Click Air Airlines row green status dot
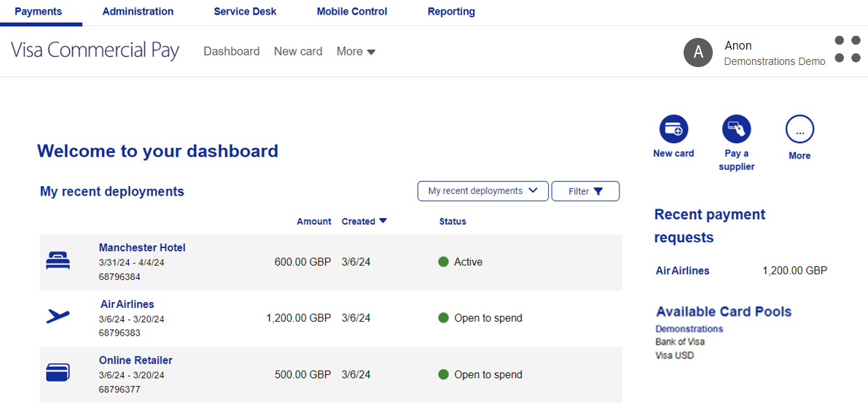The image size is (868, 410). click(443, 318)
